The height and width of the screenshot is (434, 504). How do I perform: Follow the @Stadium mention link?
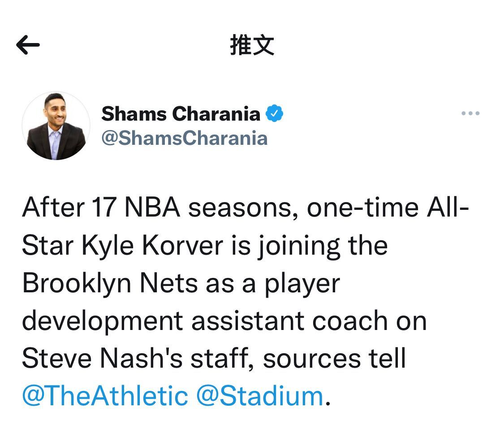(x=260, y=396)
